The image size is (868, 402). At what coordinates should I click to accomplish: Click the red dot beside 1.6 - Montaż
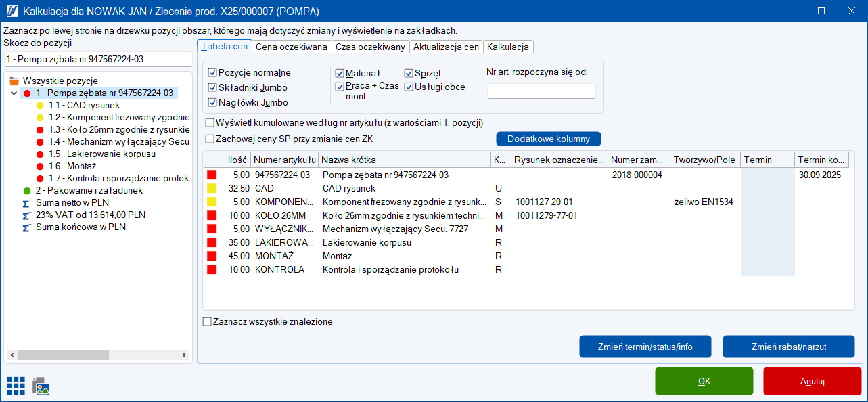tap(40, 166)
